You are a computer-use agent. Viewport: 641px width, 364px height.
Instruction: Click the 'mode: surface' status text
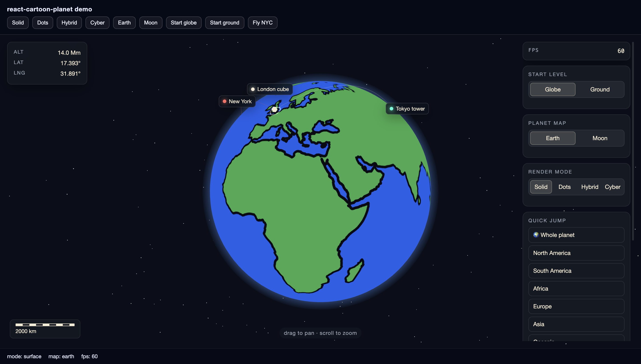pos(24,356)
